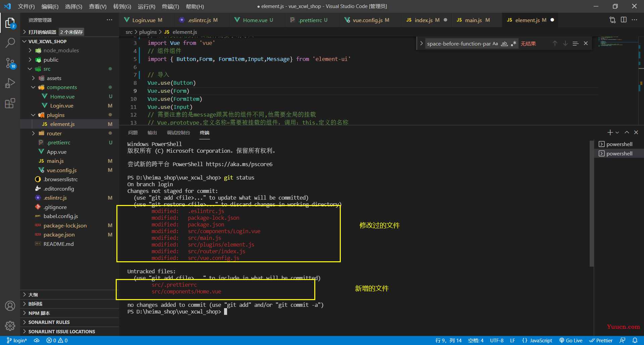Viewport: 644px width, 345px height.
Task: Open editor more actions ellipsis
Action: [634, 20]
